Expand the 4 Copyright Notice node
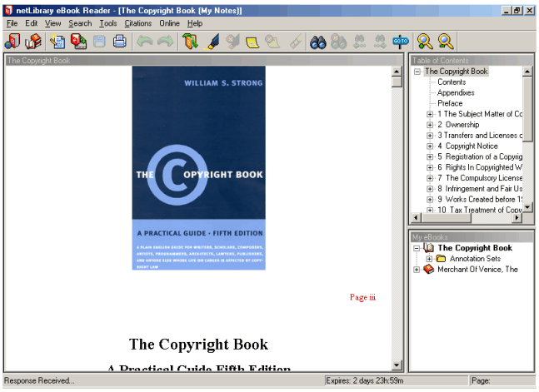Image resolution: width=539 pixels, height=392 pixels. click(x=430, y=146)
